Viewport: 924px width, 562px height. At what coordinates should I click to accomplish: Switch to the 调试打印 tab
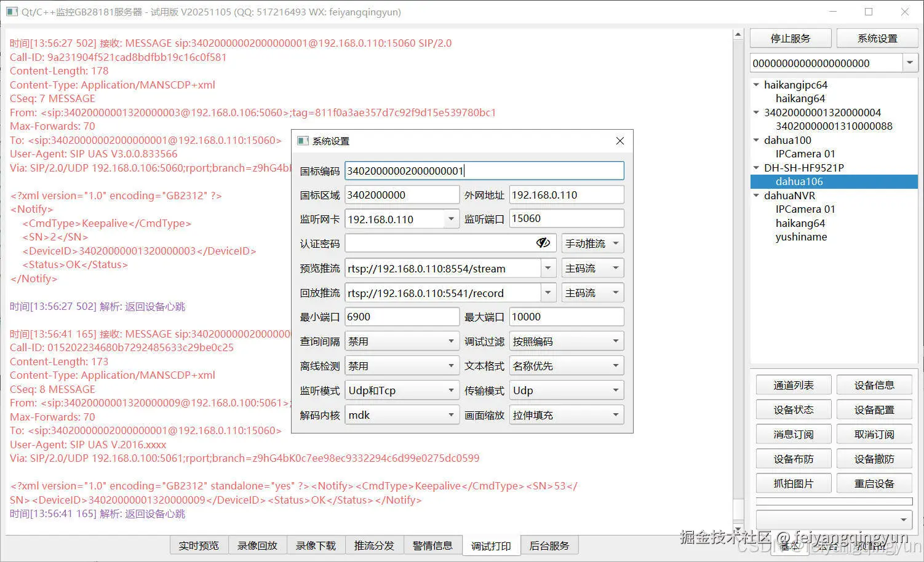(491, 545)
